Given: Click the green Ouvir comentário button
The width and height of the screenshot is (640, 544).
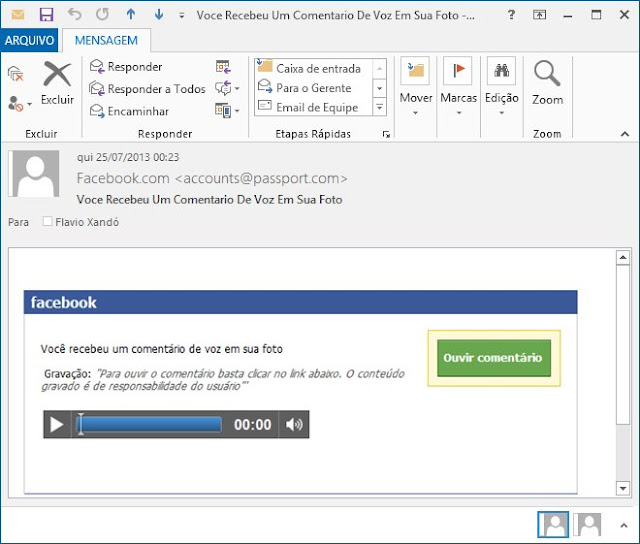Looking at the screenshot, I should tap(494, 358).
